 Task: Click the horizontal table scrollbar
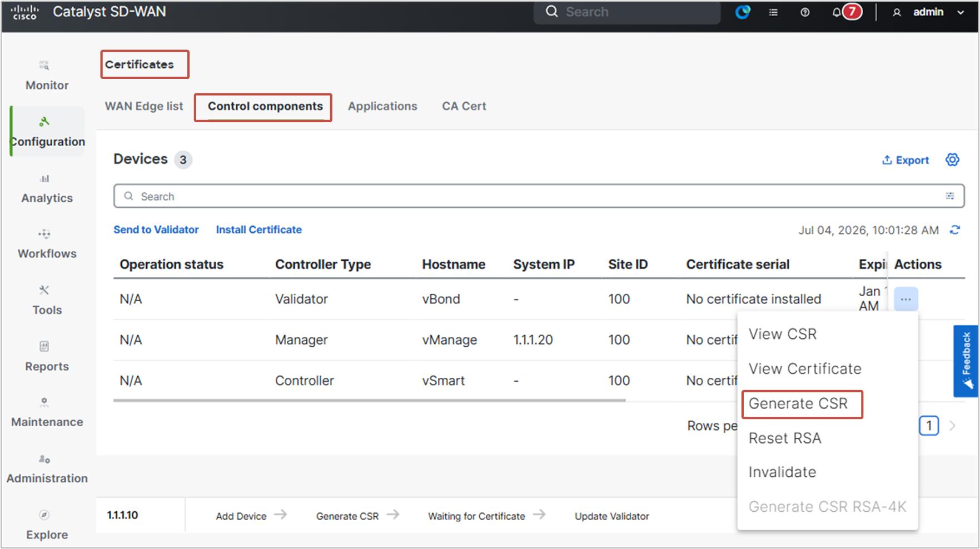pos(370,400)
